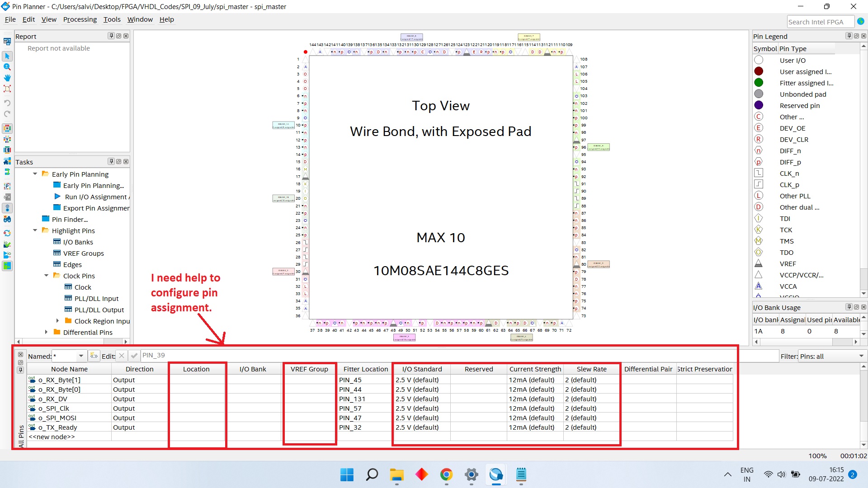
Task: Click the fit-in-window tool icon
Action: (7, 89)
